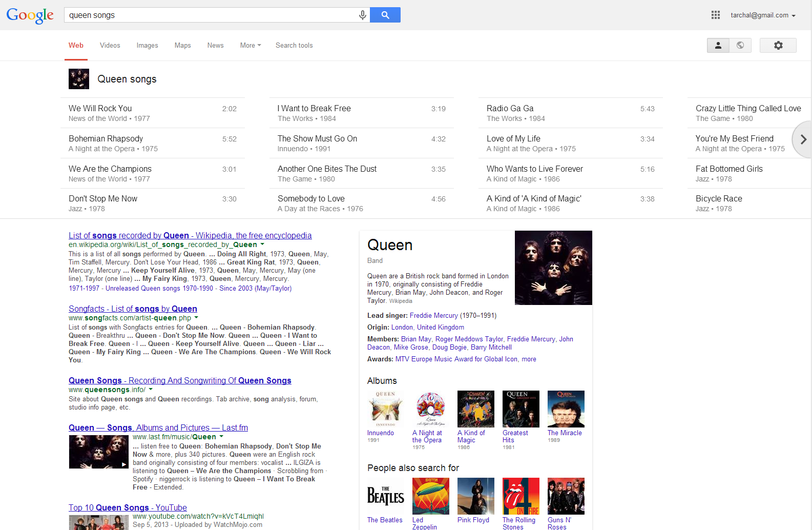
Task: Open Songfacts result options arrow
Action: [196, 318]
